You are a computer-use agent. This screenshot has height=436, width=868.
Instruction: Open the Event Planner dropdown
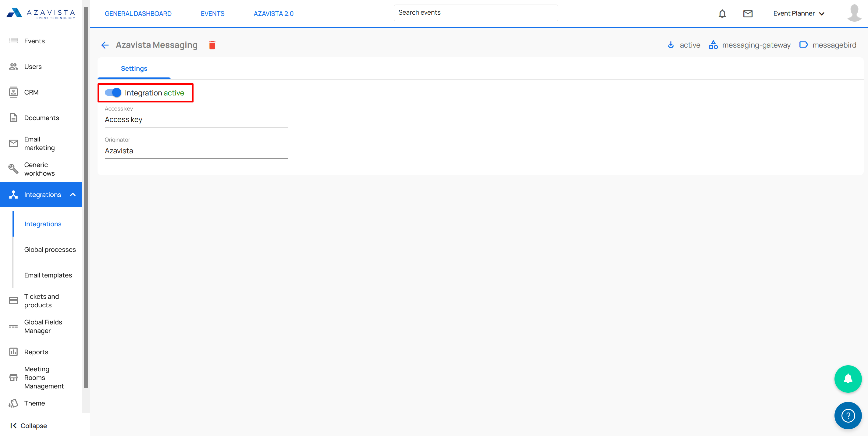[x=799, y=13]
